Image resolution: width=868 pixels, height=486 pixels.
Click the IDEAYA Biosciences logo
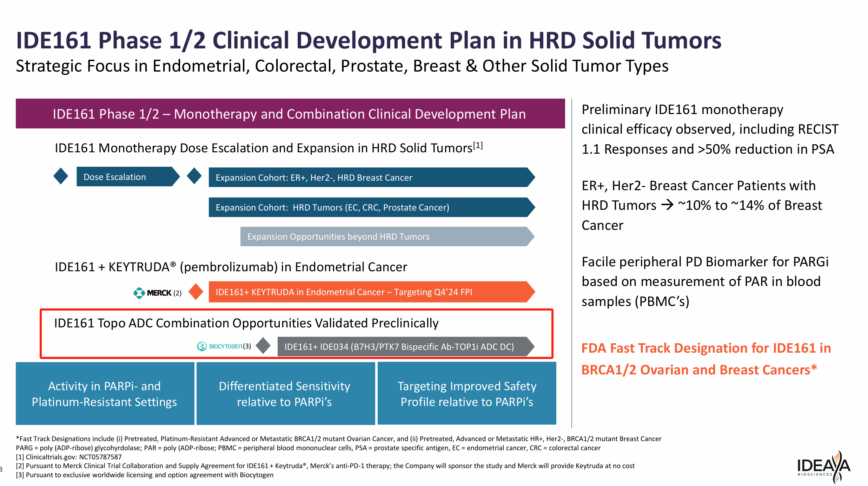pos(823,467)
